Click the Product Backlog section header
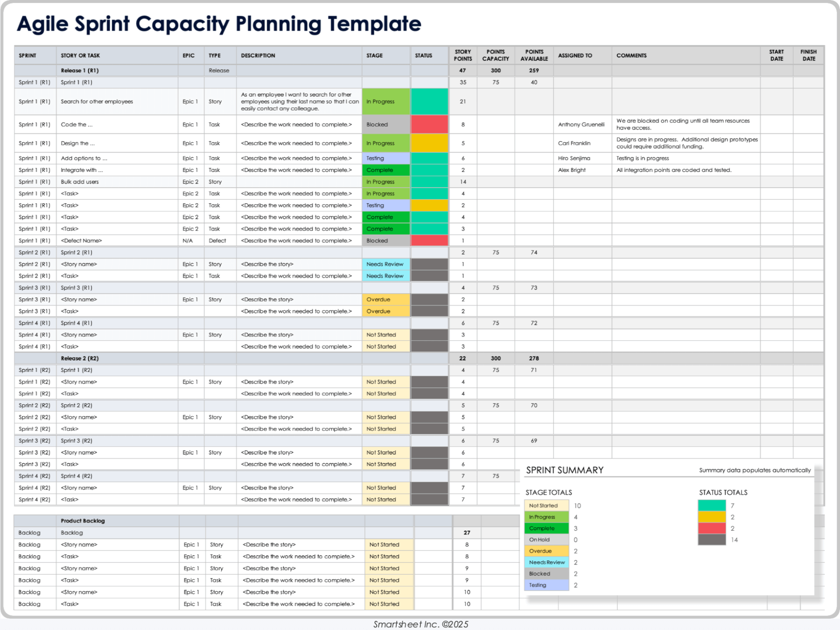Viewport: 840px width, 630px height. [x=83, y=521]
